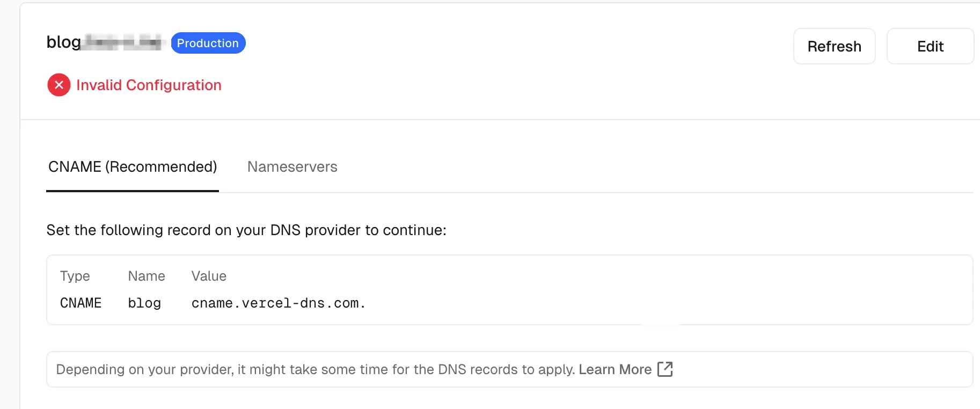The height and width of the screenshot is (409, 980).
Task: Click the 'blog' record name value
Action: pos(144,303)
